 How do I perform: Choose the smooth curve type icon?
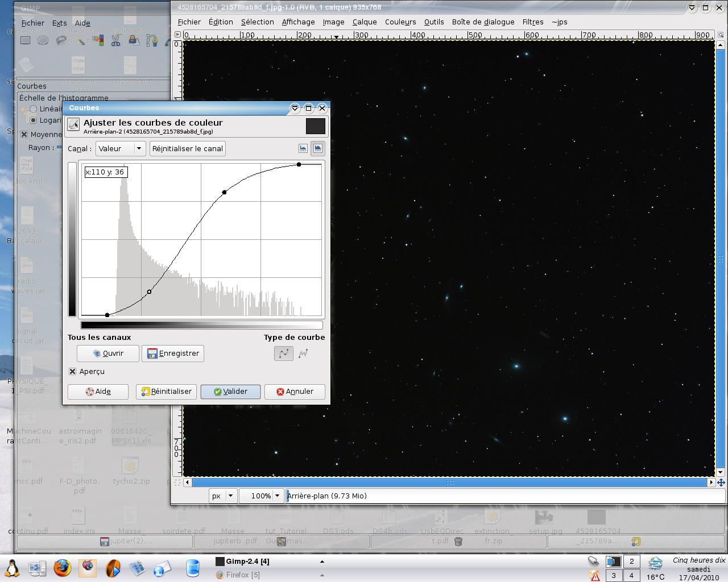pyautogui.click(x=283, y=354)
